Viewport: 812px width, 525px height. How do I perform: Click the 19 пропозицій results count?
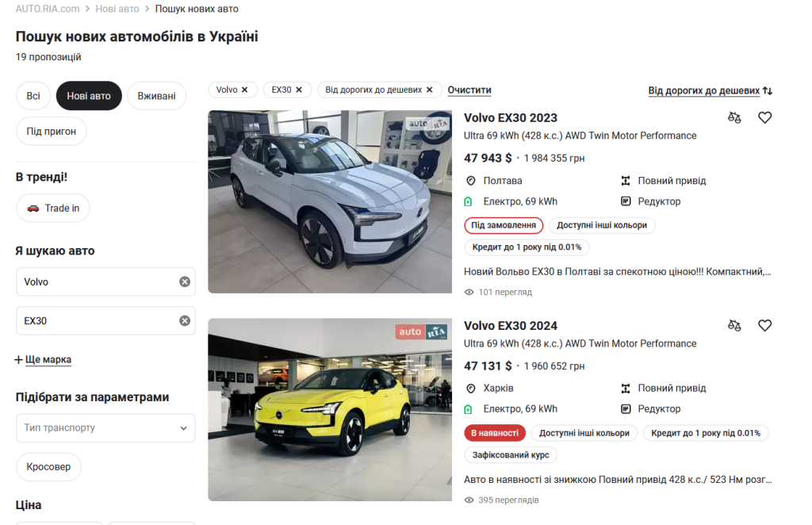pyautogui.click(x=48, y=57)
